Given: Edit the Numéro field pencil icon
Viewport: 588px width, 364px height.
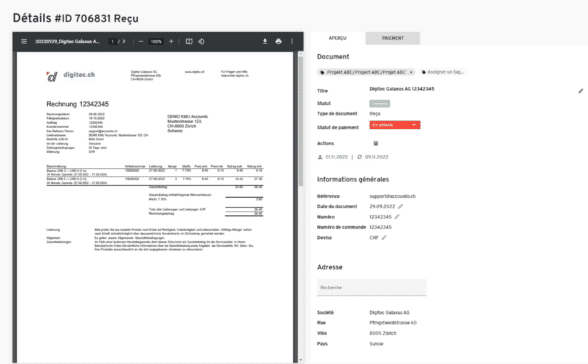Looking at the screenshot, I should 397,217.
